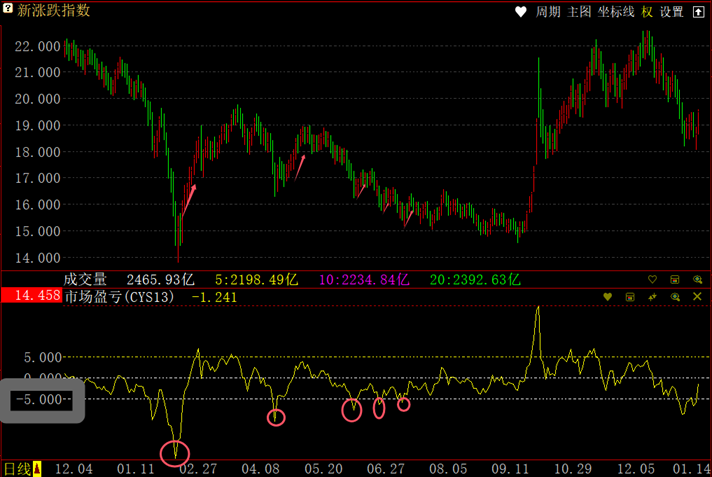712x477 pixels.
Task: Click the 06.27 date marker
Action: [x=386, y=469]
